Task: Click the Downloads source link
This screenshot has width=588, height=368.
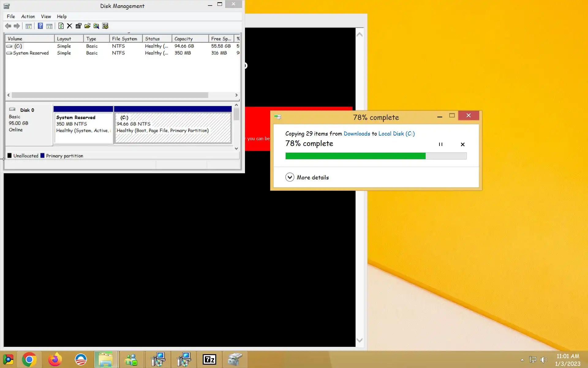Action: click(357, 134)
